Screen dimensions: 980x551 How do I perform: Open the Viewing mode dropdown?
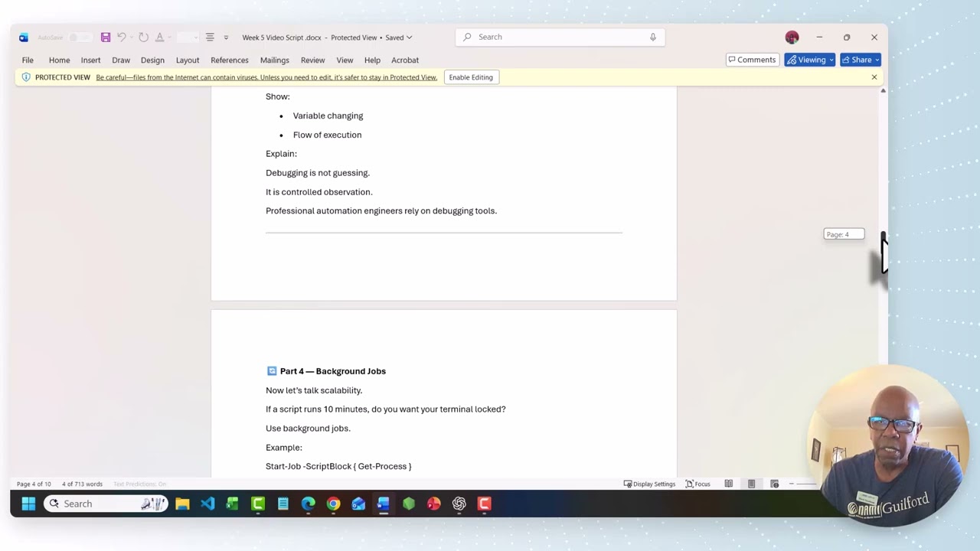tap(810, 60)
